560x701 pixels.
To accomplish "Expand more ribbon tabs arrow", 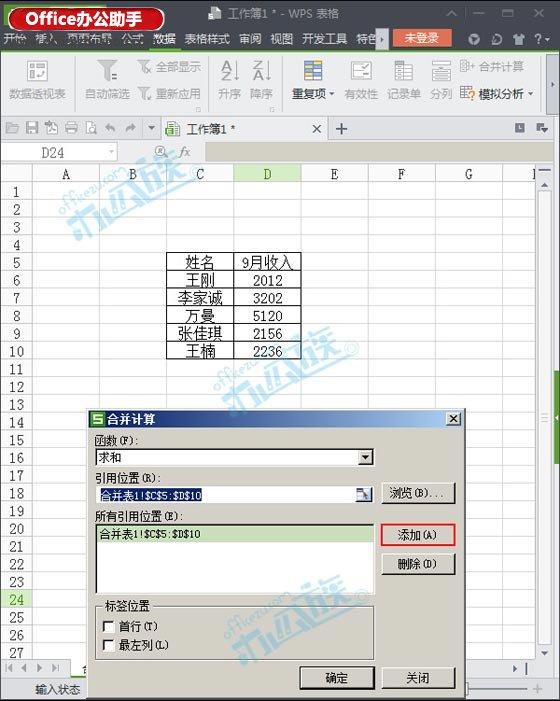I will 381,39.
